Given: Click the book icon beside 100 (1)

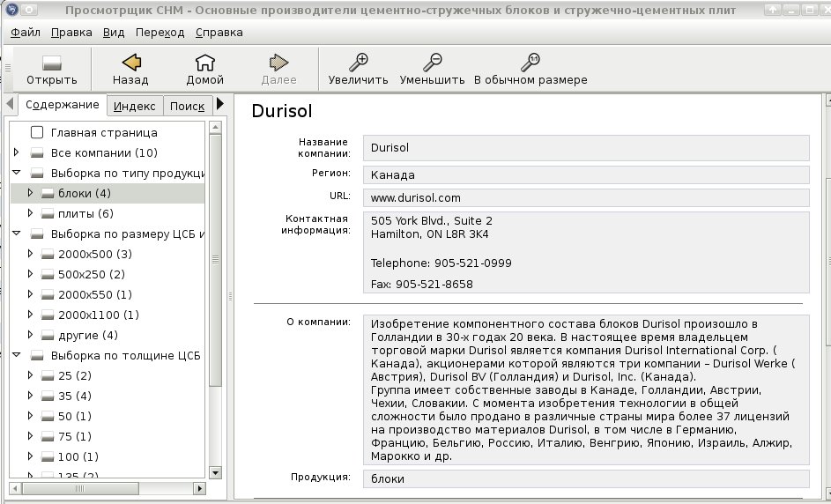Looking at the screenshot, I should tap(48, 456).
